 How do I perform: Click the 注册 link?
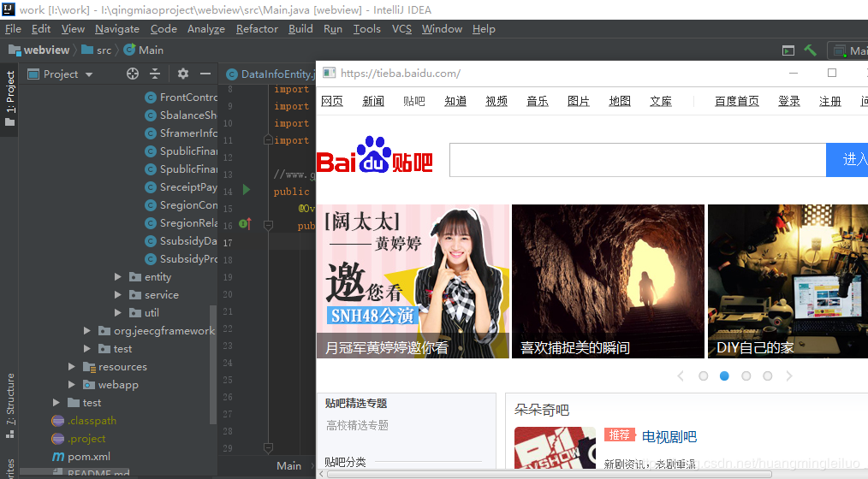[829, 101]
